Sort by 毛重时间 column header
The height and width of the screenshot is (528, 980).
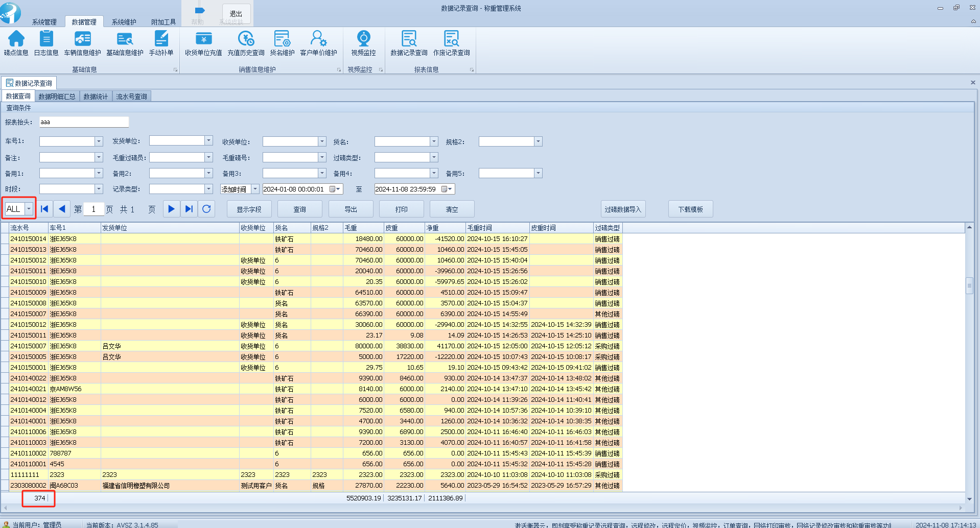[497, 228]
